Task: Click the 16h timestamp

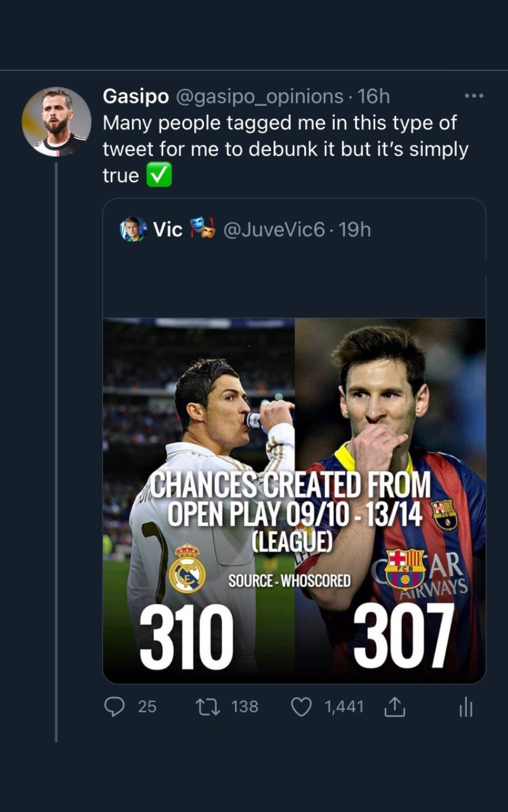Action: tap(373, 96)
